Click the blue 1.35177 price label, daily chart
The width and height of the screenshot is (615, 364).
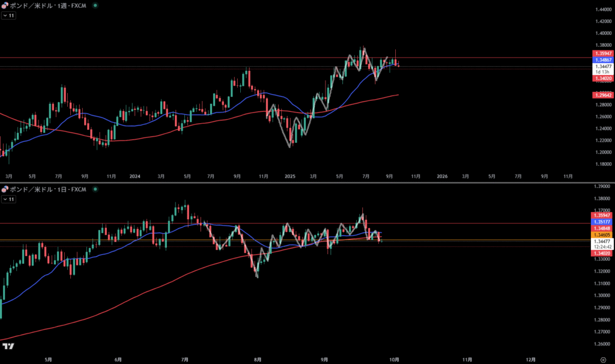[603, 222]
